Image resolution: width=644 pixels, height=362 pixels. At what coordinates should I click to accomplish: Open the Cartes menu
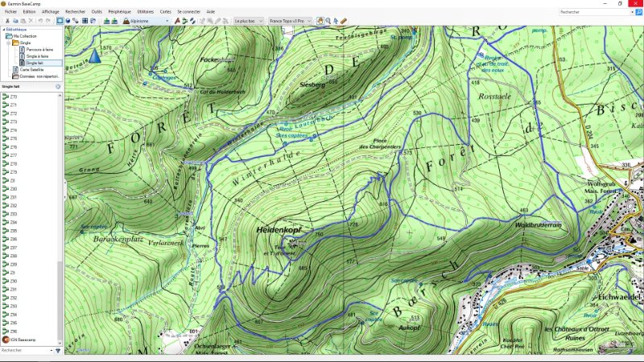165,12
